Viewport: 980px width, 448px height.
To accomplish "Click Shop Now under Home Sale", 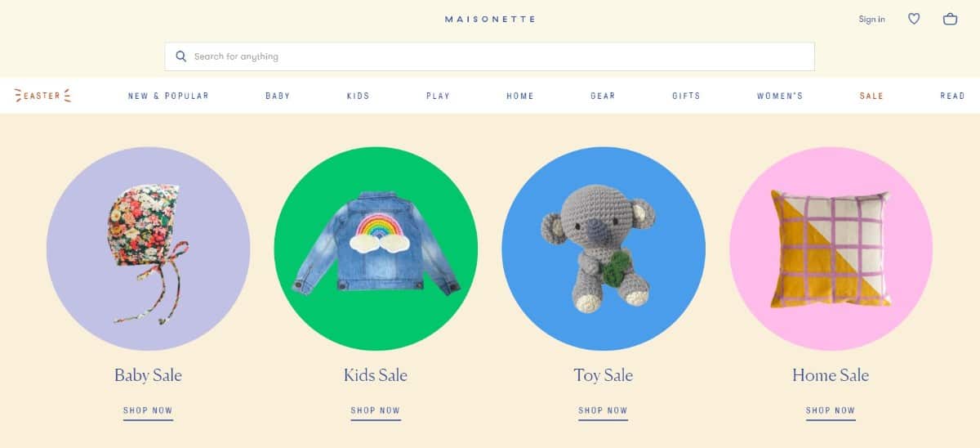I will tap(831, 411).
